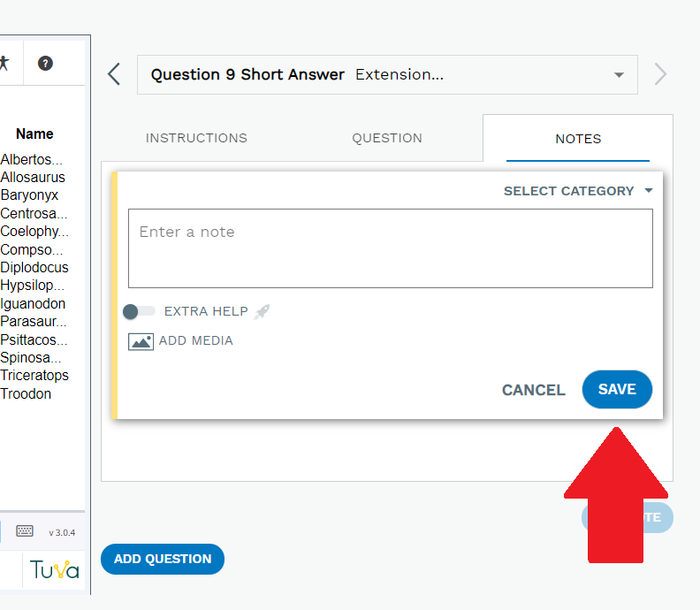Save the note

[x=617, y=389]
